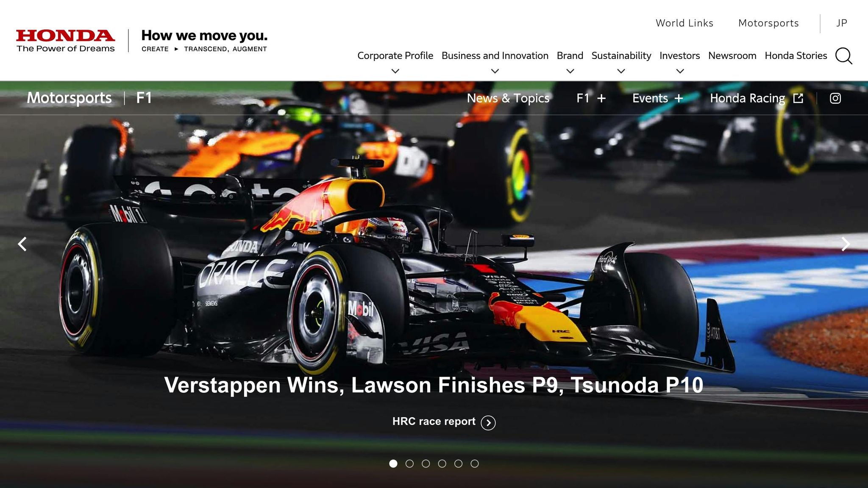
Task: Click the Honda Racing external link icon
Action: coord(798,98)
